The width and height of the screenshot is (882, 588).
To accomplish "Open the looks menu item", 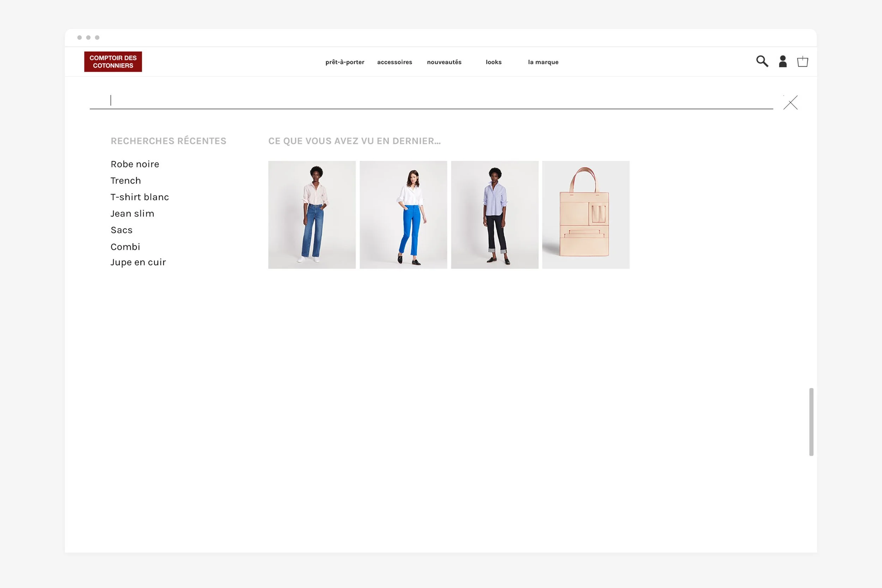I will [493, 62].
